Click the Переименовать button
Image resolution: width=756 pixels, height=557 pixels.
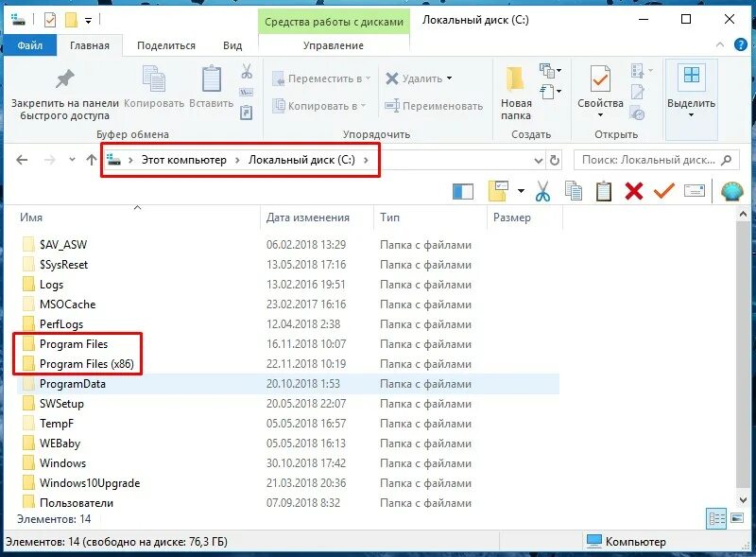(434, 106)
